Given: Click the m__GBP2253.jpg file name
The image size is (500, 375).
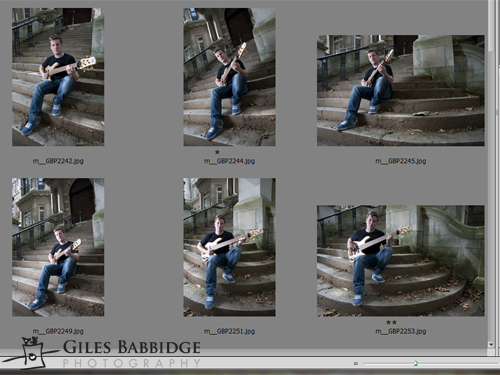Looking at the screenshot, I should pos(401,331).
